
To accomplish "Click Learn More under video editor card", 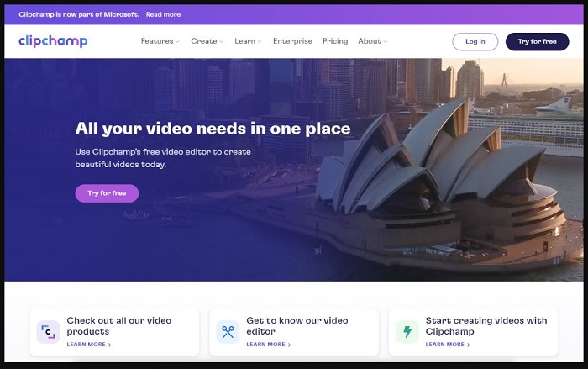I will [x=269, y=345].
